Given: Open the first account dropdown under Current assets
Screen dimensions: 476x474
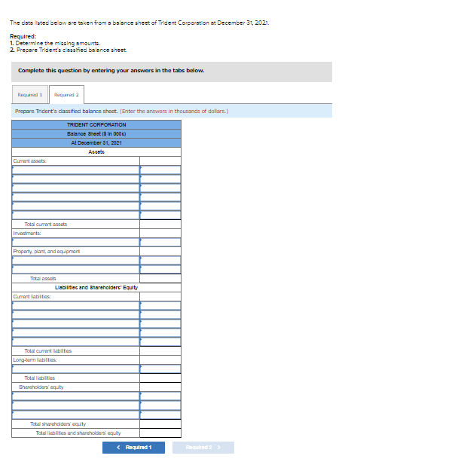Looking at the screenshot, I should click(75, 170).
